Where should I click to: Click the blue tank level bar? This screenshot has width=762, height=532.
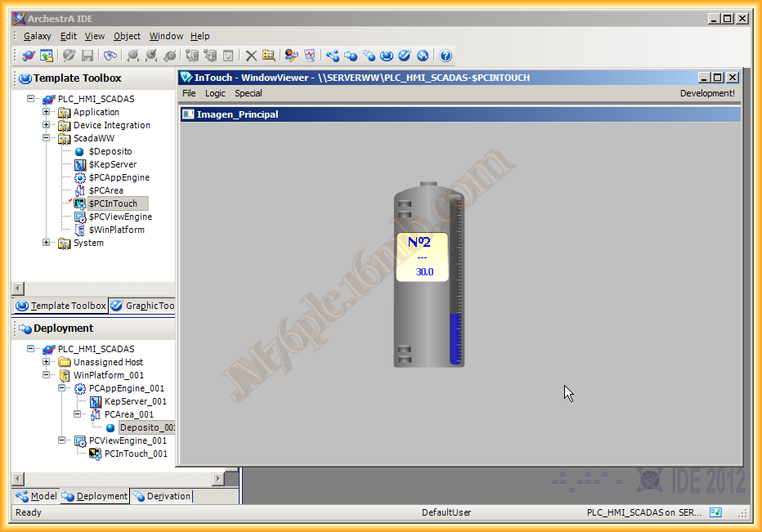455,338
